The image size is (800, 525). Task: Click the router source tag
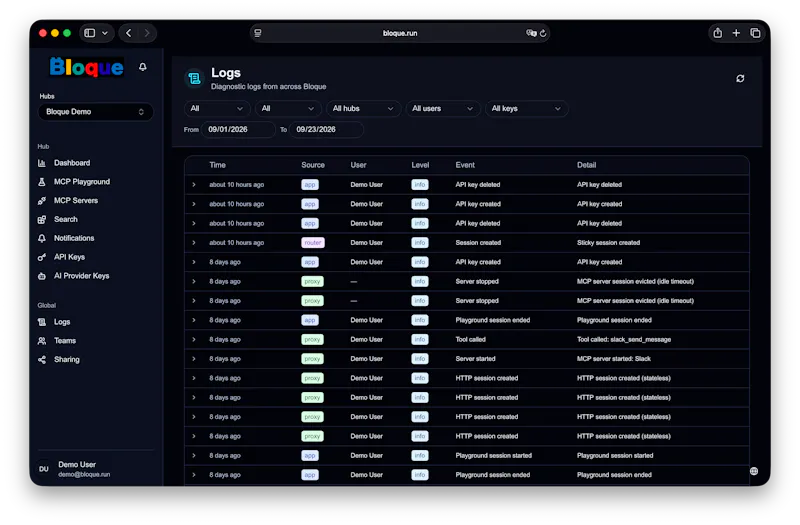pyautogui.click(x=313, y=243)
